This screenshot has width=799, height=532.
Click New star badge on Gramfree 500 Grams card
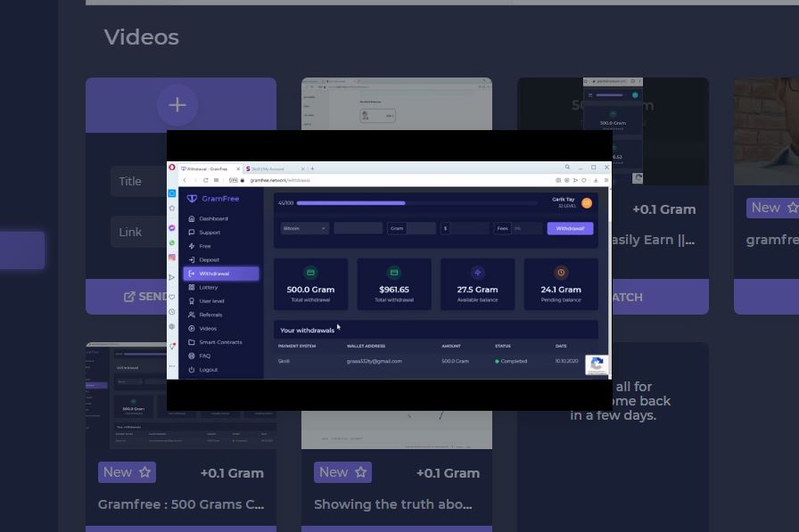click(x=127, y=472)
